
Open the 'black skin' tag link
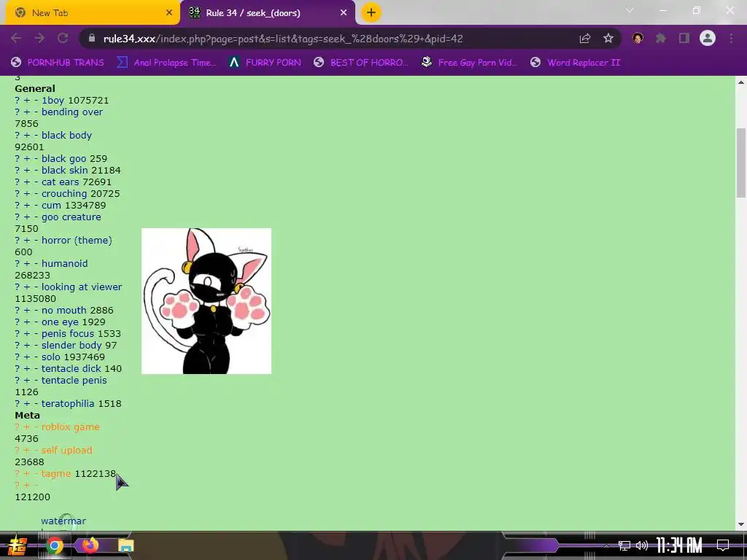click(65, 171)
